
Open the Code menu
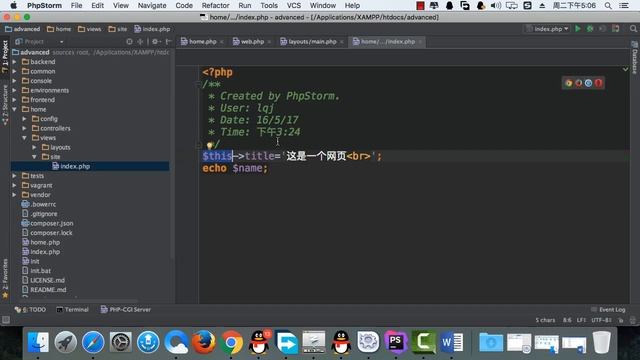click(x=184, y=5)
